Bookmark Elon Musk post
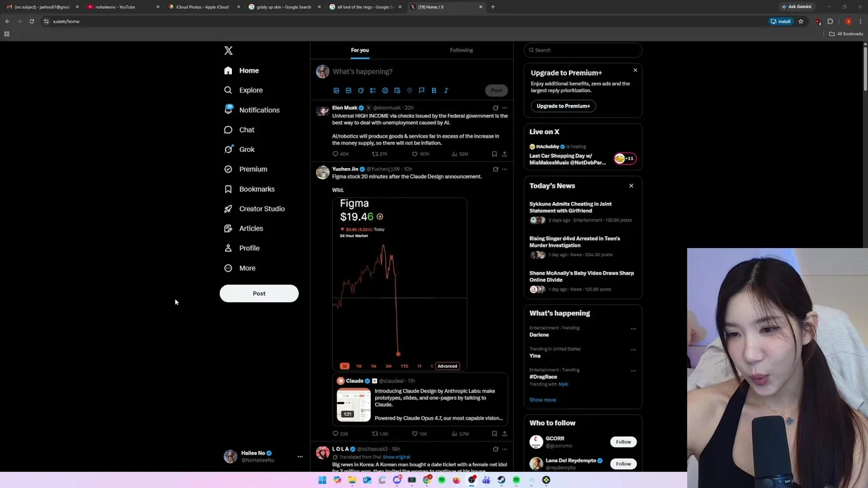This screenshot has height=488, width=868. tap(494, 154)
